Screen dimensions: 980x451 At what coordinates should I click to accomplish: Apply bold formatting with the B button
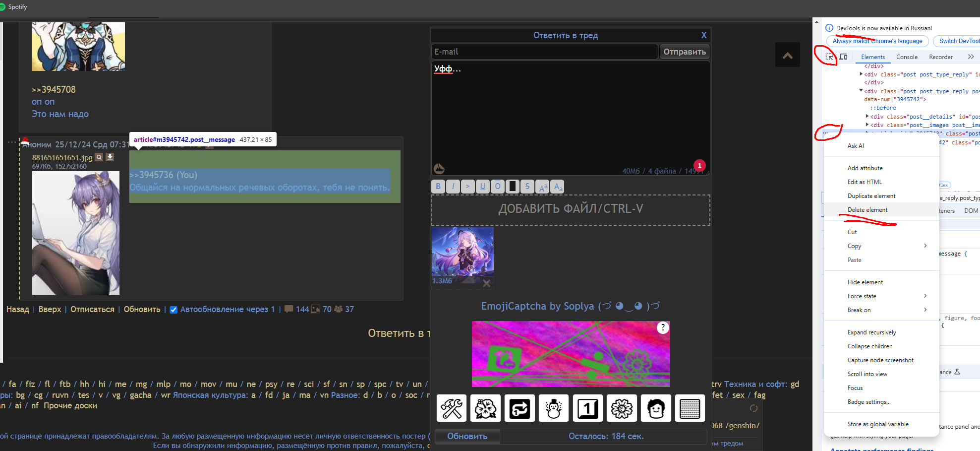[x=438, y=187]
